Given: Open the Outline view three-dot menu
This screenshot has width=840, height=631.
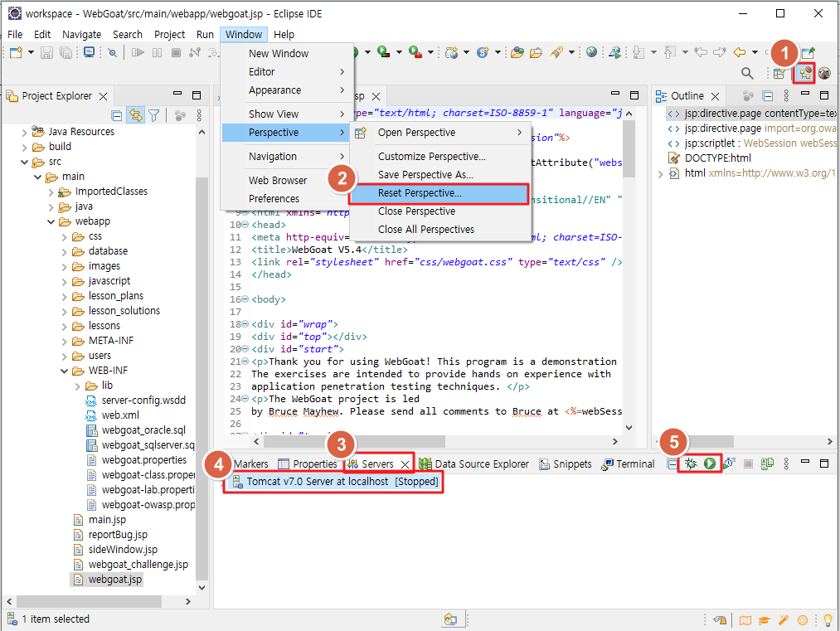Looking at the screenshot, I should (x=786, y=96).
